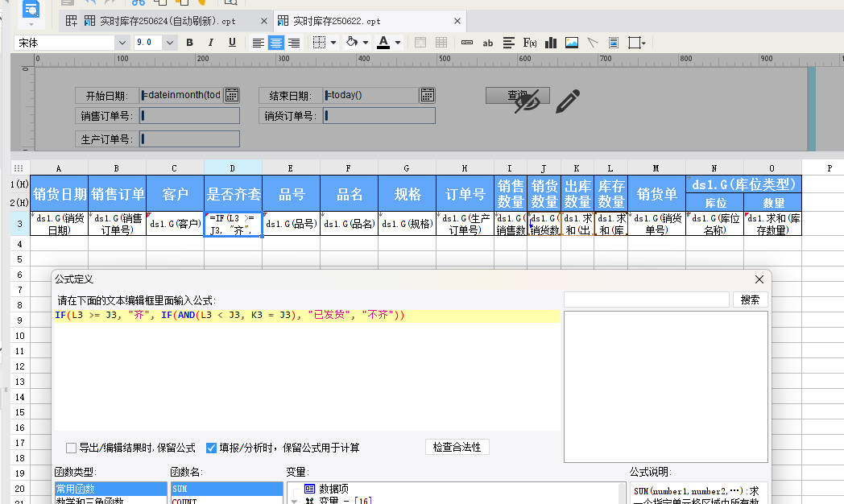The width and height of the screenshot is (844, 504).
Task: Click the merge cells icon
Action: tap(420, 43)
